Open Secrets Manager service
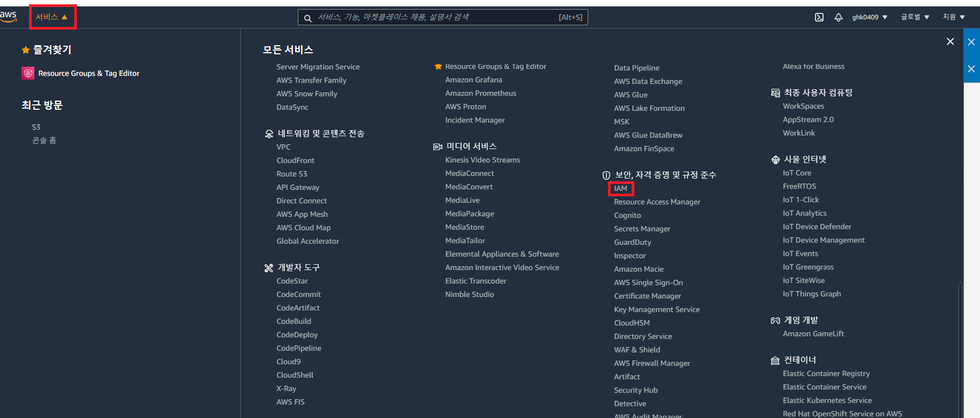This screenshot has height=418, width=980. click(x=642, y=229)
